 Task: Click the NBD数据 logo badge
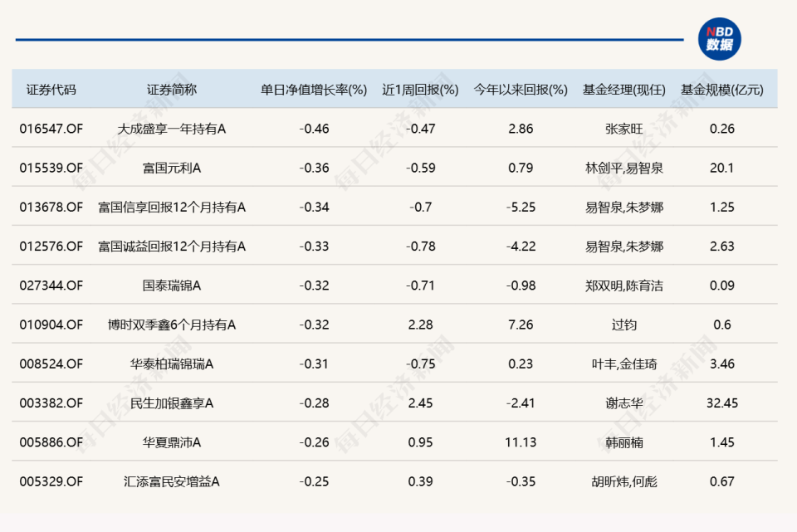pos(719,39)
